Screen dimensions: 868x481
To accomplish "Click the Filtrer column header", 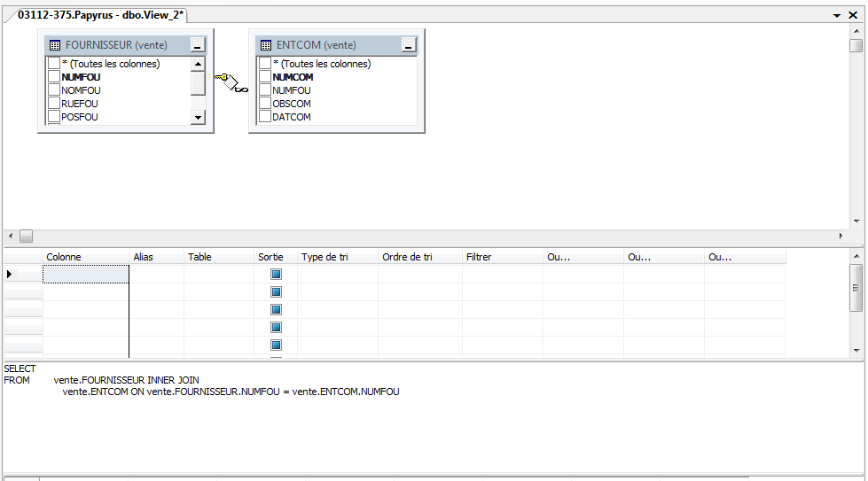I will click(x=502, y=257).
